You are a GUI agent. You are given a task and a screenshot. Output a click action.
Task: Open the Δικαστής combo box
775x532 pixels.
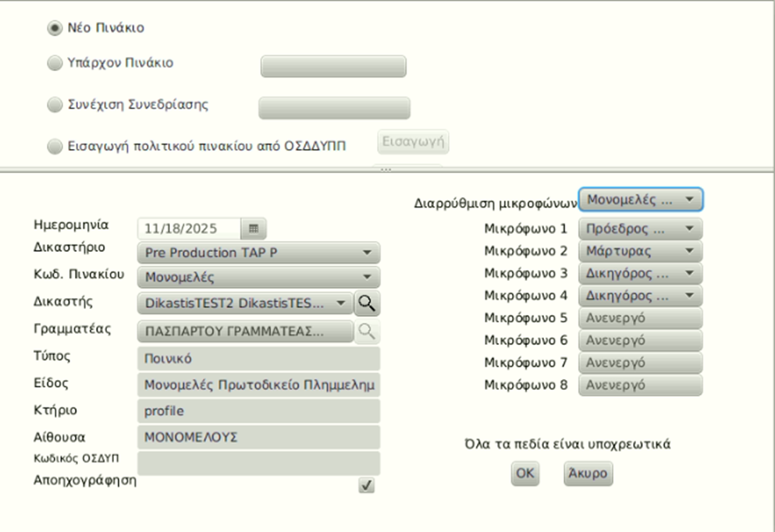(244, 303)
